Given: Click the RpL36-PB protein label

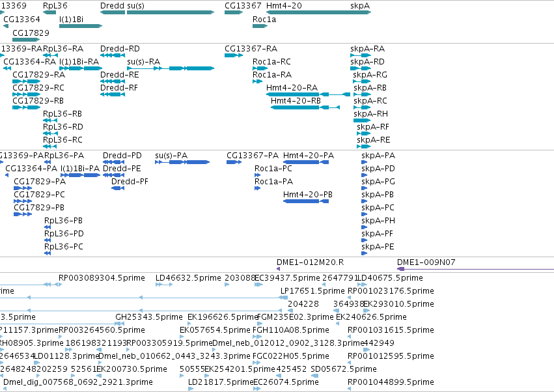Looking at the screenshot, I should pyautogui.click(x=64, y=221).
